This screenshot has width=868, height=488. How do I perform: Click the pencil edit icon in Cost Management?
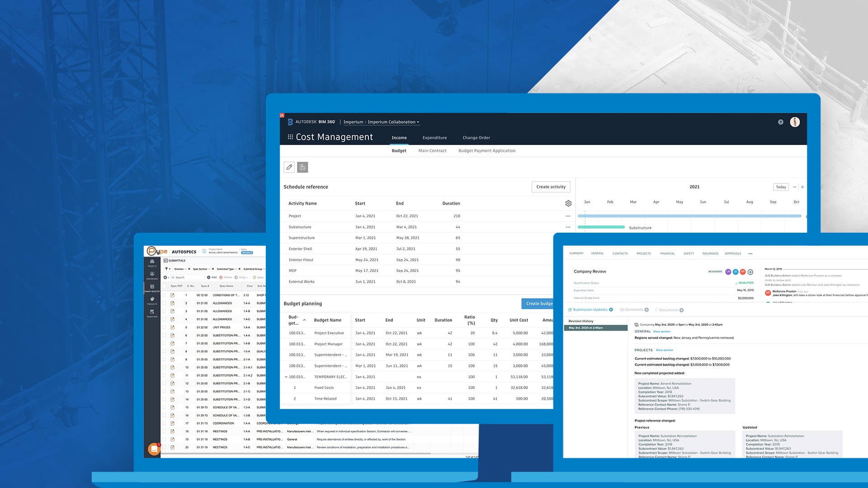pyautogui.click(x=289, y=167)
